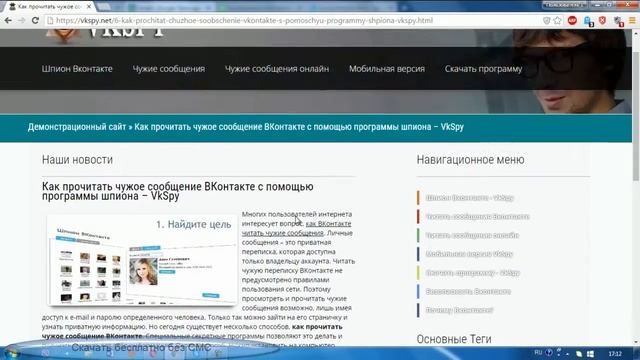
Task: Click the scrollbar down arrow
Action: pos(636,342)
